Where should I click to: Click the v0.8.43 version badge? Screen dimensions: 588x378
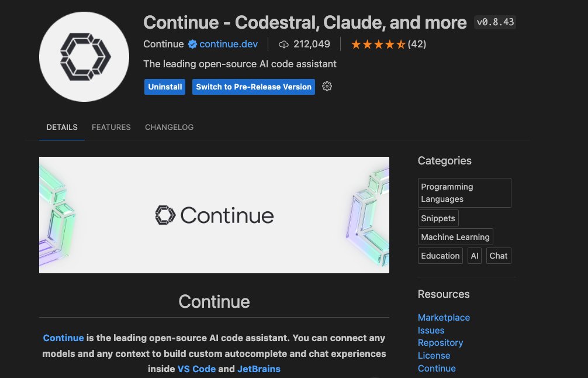(495, 22)
